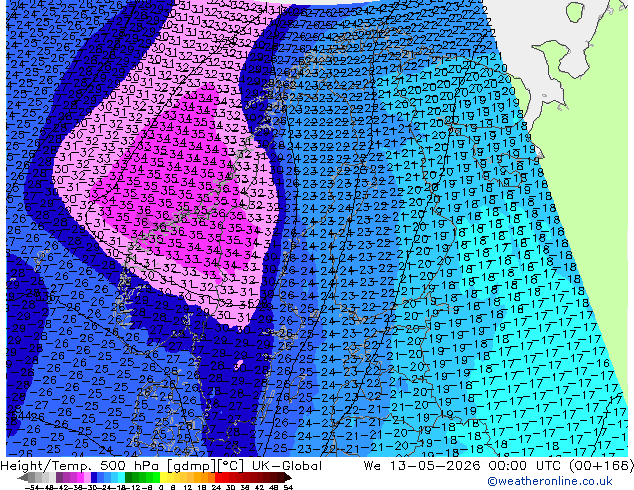Screen dimensions: 634x490
Task: Click the 'UK-Global' model name label
Action: (x=287, y=466)
